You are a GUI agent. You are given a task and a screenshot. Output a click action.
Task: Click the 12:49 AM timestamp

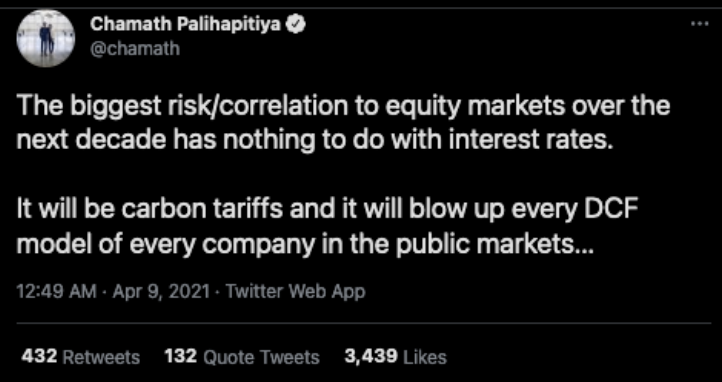click(x=56, y=291)
